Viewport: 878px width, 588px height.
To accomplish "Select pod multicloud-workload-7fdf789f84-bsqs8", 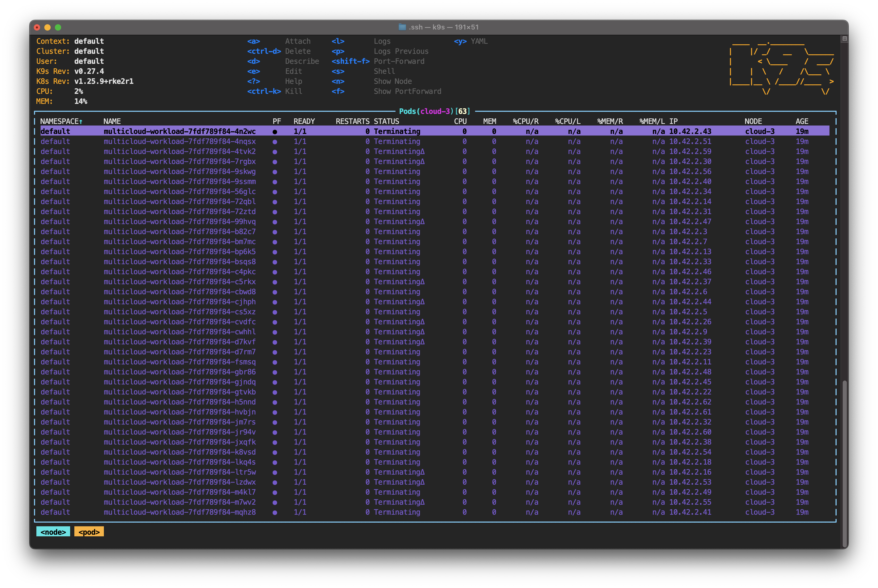I will click(435, 262).
